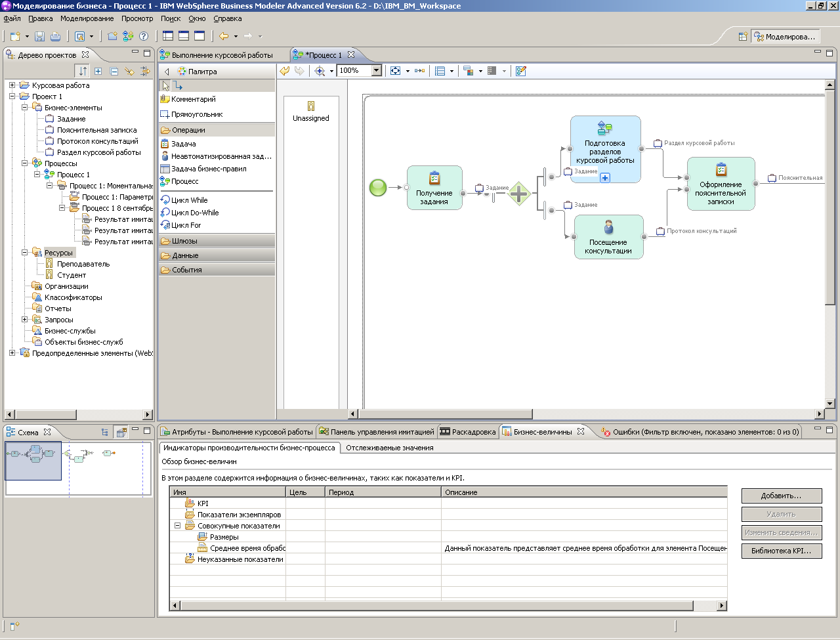Click the Библиотека KPI... button

click(781, 551)
